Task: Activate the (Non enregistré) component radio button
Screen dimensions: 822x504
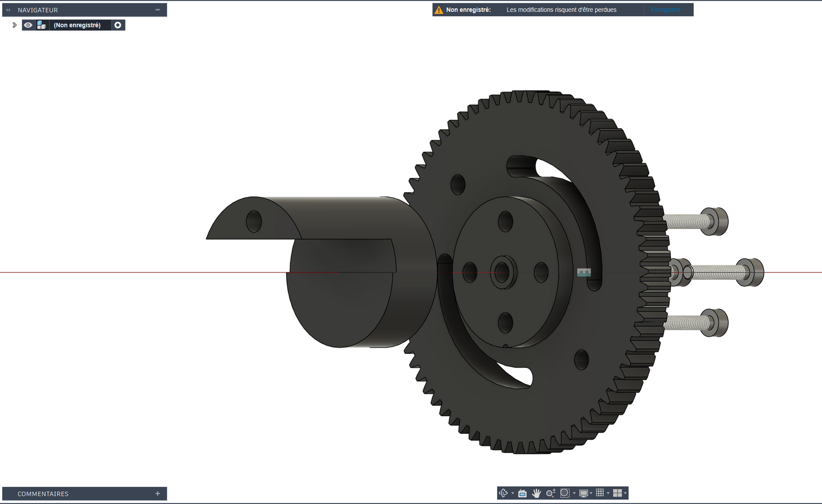Action: 118,25
